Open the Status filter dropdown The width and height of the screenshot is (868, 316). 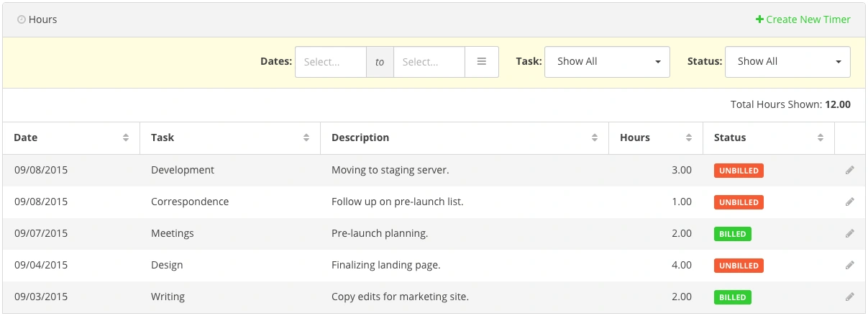pos(787,62)
